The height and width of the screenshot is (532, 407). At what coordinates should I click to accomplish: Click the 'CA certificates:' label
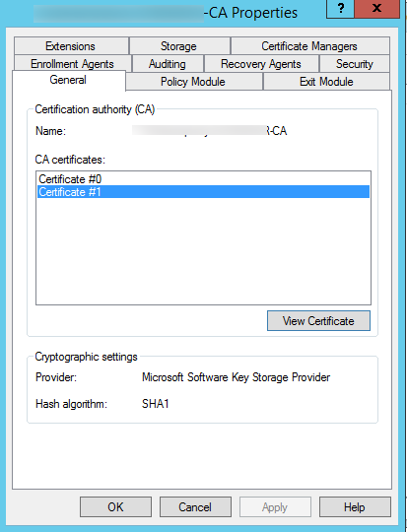coord(70,160)
